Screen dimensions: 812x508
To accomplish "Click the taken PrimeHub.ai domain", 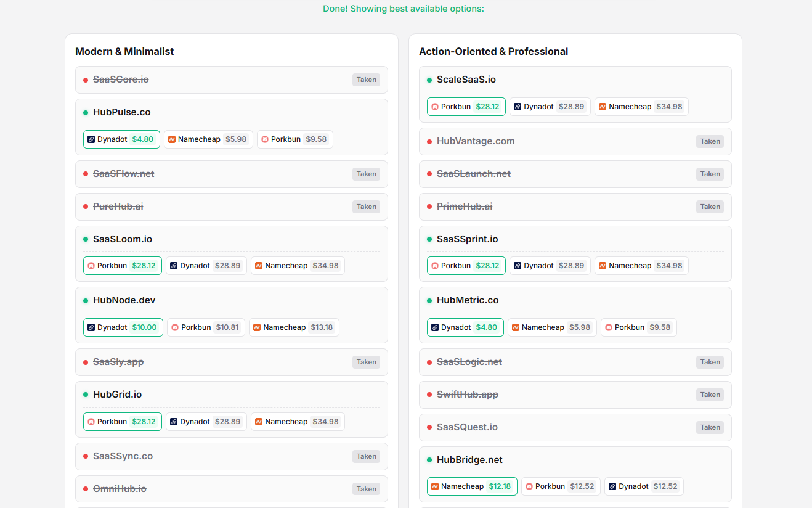I will tap(465, 207).
